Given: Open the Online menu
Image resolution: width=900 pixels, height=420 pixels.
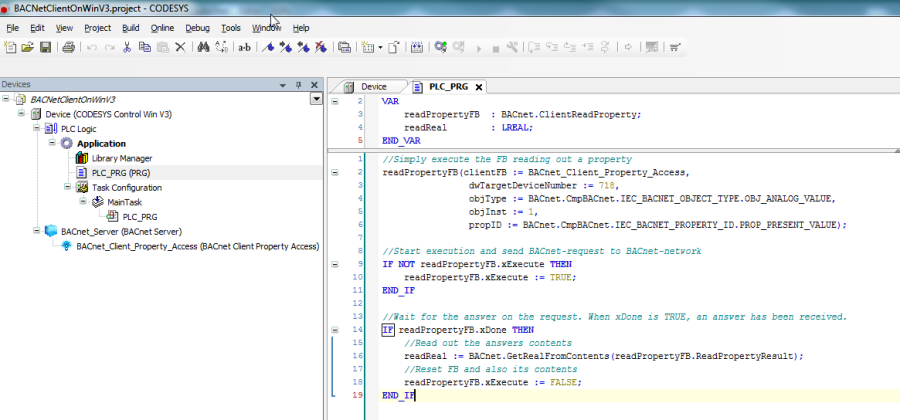Looking at the screenshot, I should [162, 28].
